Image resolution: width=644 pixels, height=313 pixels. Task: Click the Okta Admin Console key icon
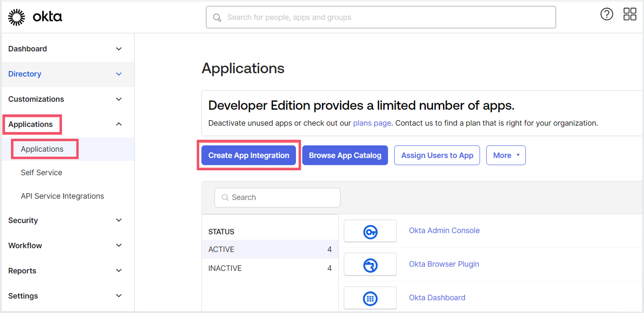(x=370, y=232)
